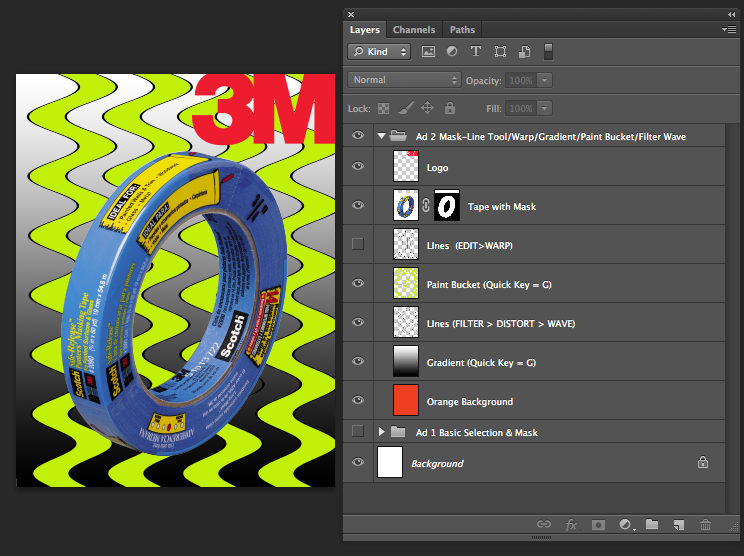Expand the Ad 1 group triangle
Image resolution: width=744 pixels, height=556 pixels.
point(381,432)
